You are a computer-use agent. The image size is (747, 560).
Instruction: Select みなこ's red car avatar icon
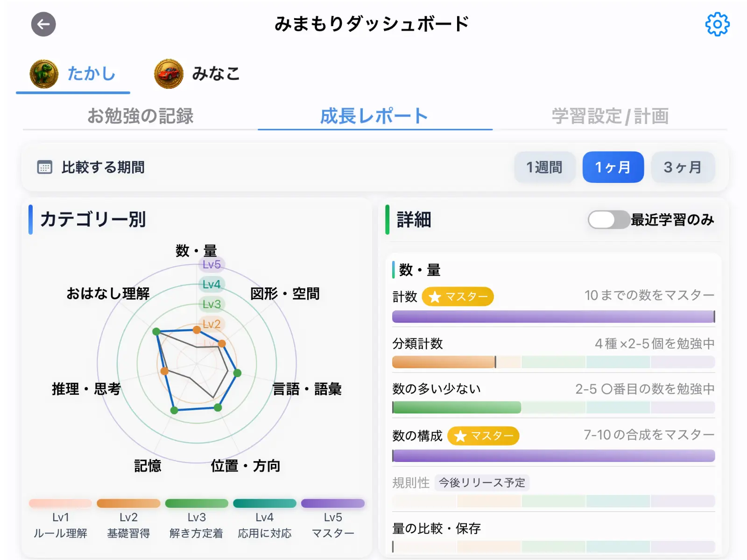pos(168,73)
